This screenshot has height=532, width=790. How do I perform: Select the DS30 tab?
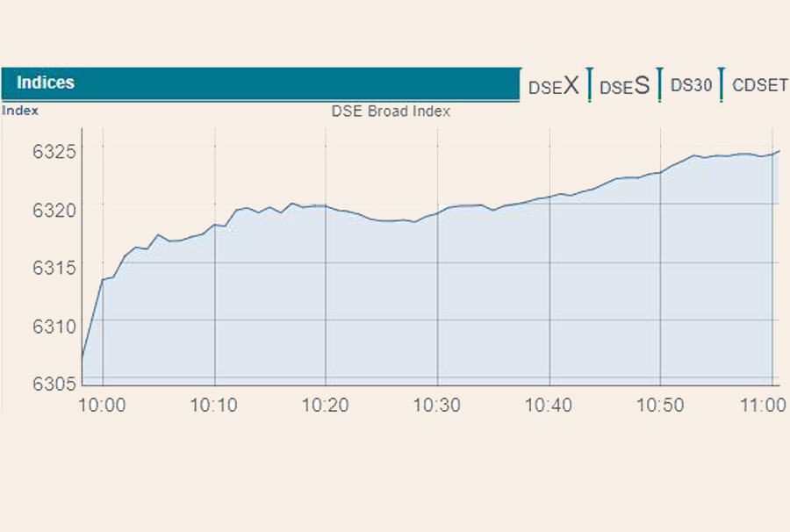click(x=691, y=85)
